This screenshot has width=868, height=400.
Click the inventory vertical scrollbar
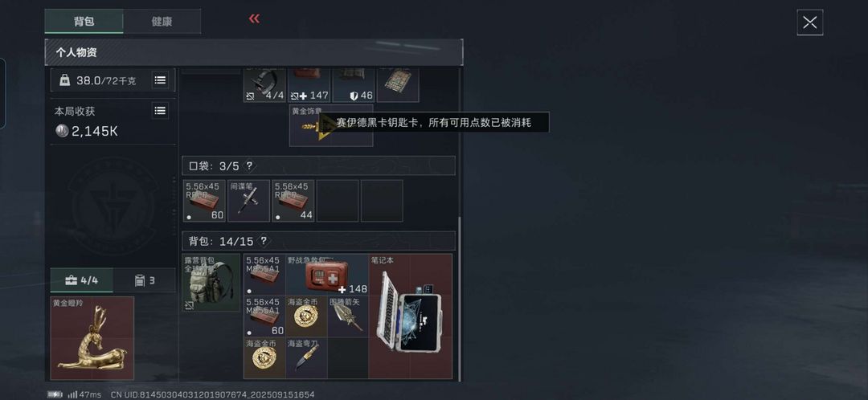(x=459, y=299)
